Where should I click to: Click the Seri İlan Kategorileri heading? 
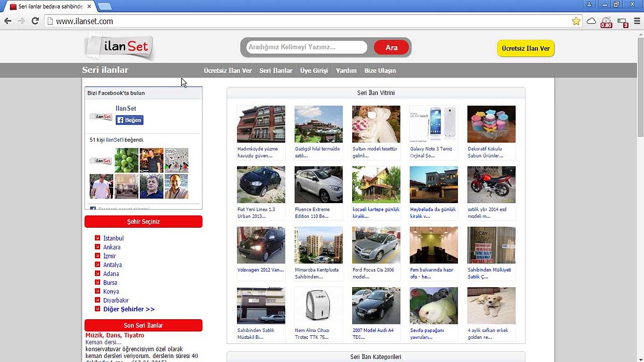pyautogui.click(x=376, y=357)
